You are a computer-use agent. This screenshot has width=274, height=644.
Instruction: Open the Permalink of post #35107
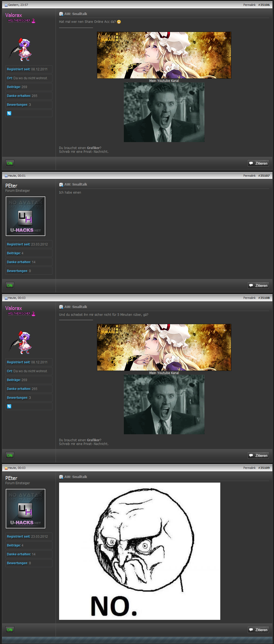tap(249, 176)
